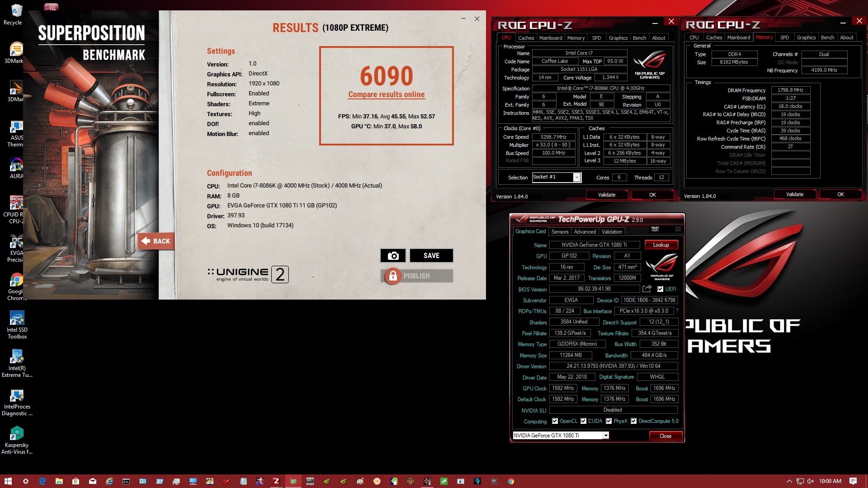Open the SPD tab in left CPU-Z

click(x=596, y=38)
